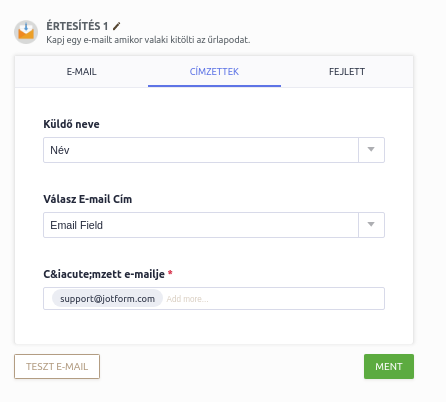This screenshot has height=402, width=446.
Task: Click the Küldő neve label
Action: click(71, 124)
